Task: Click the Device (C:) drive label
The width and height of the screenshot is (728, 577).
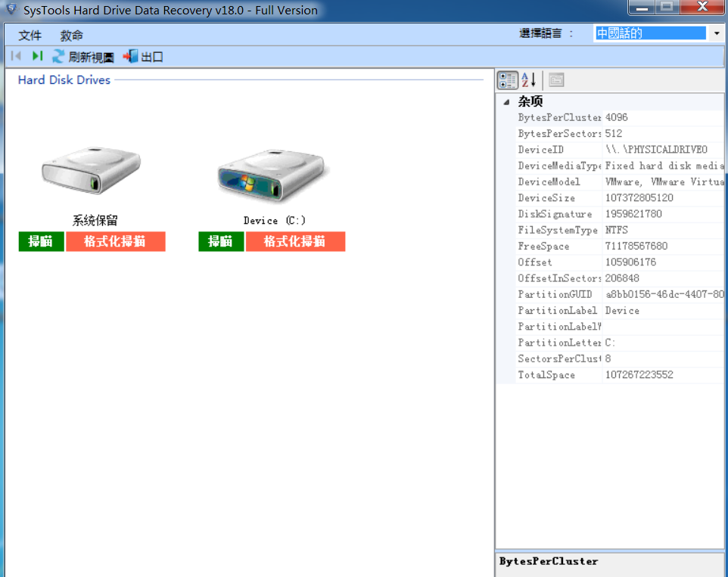Action: point(275,221)
